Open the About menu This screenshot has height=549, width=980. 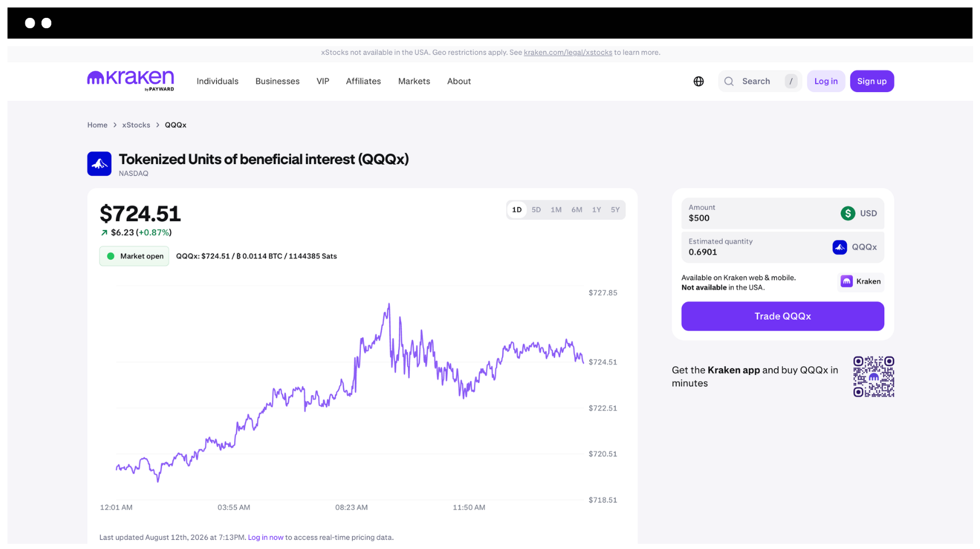pos(459,81)
